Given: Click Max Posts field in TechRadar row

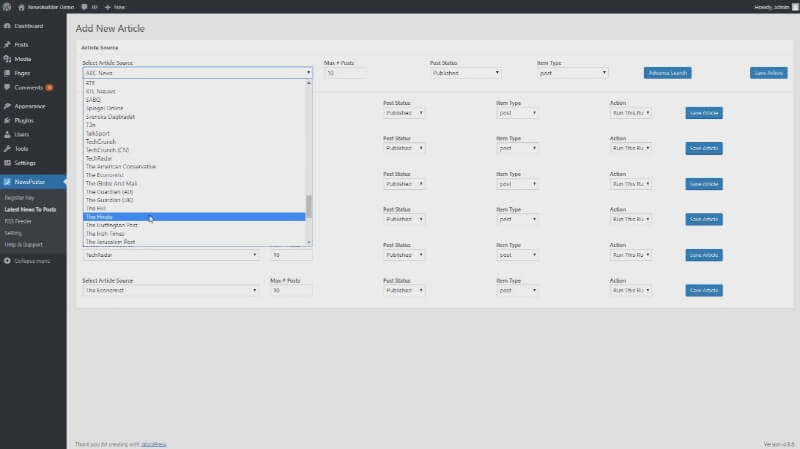Looking at the screenshot, I should click(x=291, y=255).
